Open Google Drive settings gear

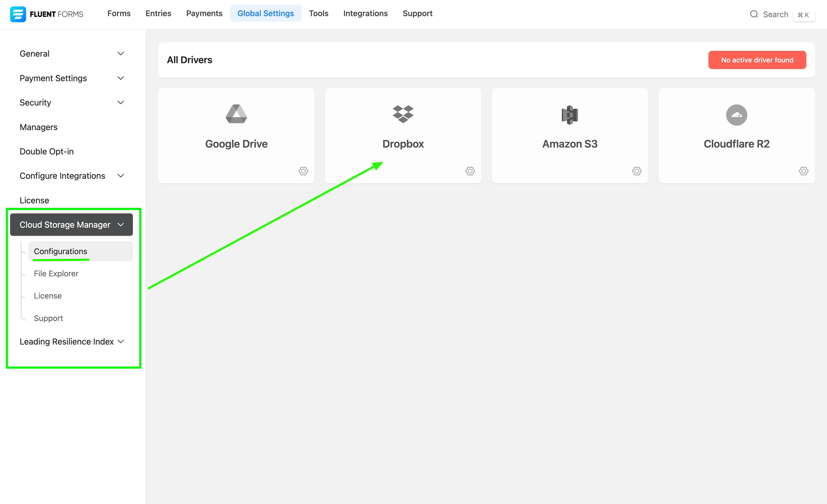pyautogui.click(x=303, y=171)
